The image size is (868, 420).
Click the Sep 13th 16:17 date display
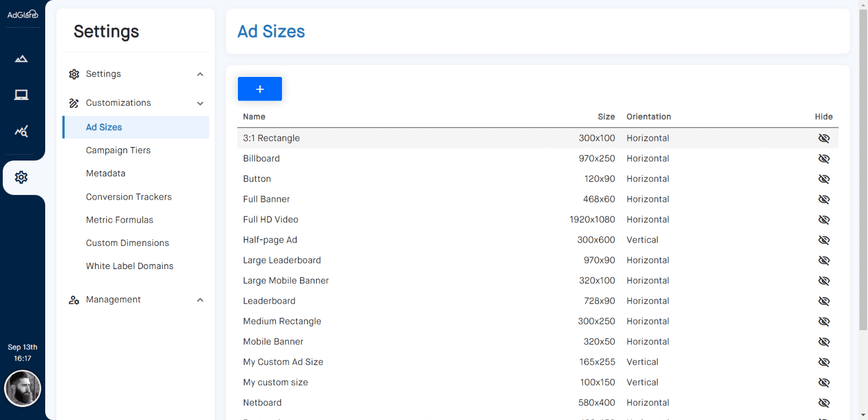tap(23, 353)
